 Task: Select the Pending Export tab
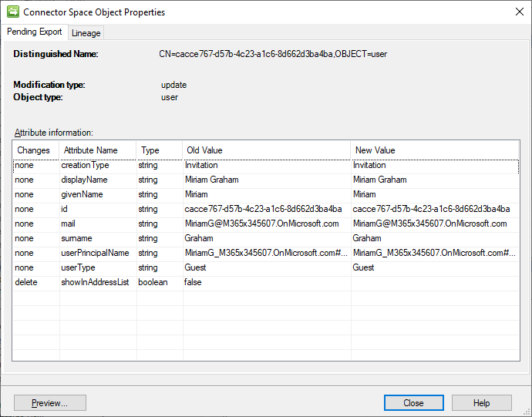(x=34, y=32)
